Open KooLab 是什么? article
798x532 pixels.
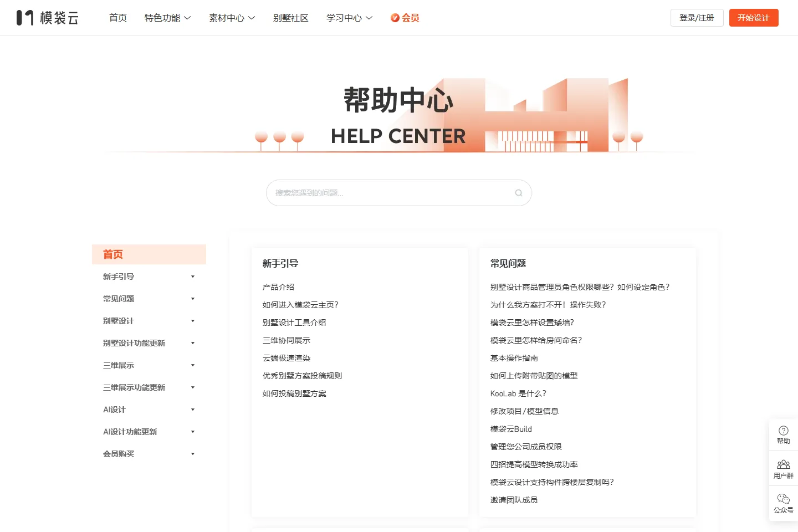518,393
